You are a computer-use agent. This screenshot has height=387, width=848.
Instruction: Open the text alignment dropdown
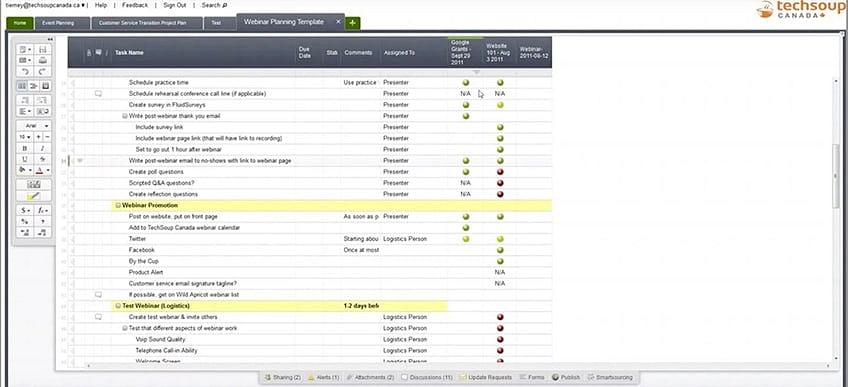tap(24, 111)
